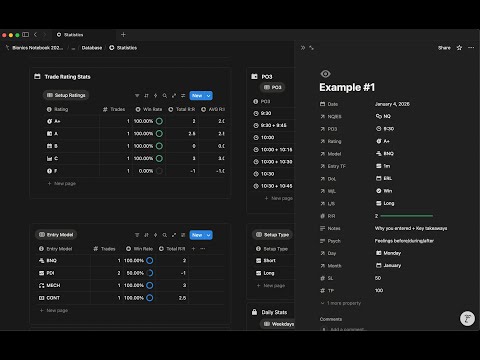Open the CONT entry model row

(49, 298)
